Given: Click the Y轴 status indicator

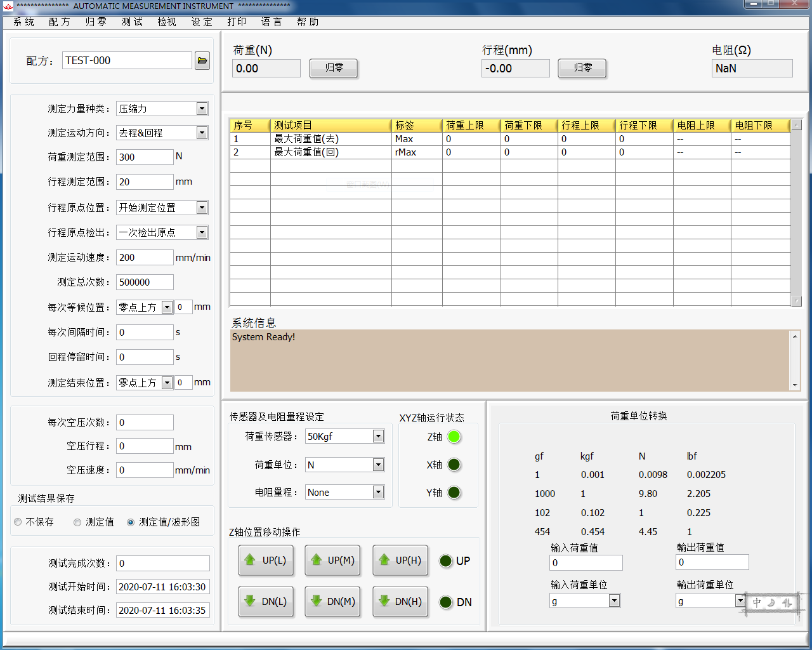Looking at the screenshot, I should pos(454,493).
